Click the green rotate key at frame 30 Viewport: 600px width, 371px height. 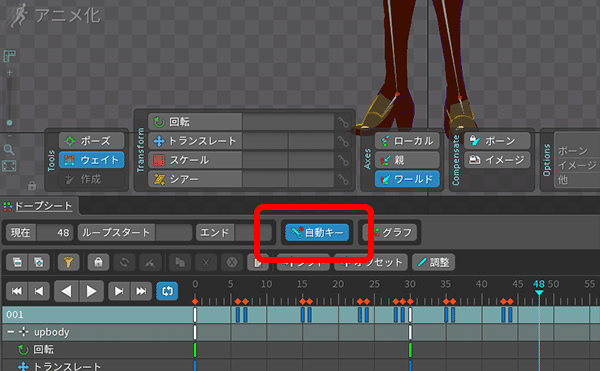click(410, 350)
